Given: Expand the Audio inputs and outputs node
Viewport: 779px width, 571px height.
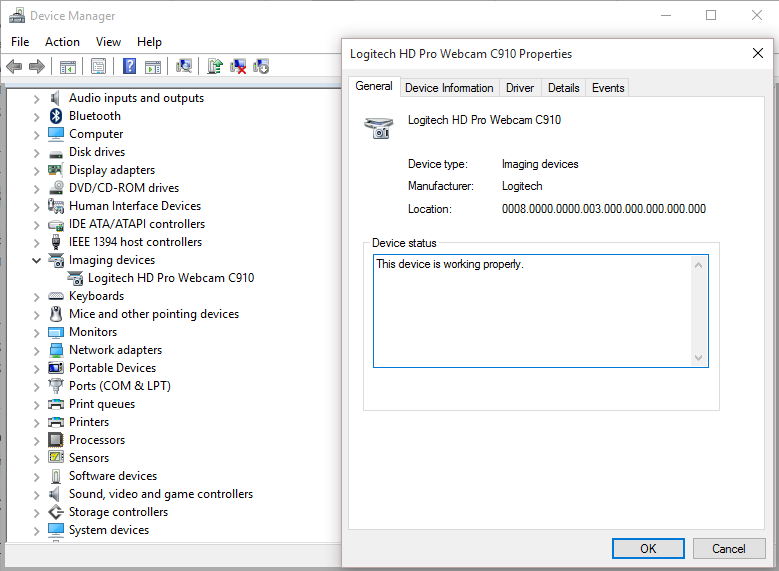Looking at the screenshot, I should pyautogui.click(x=36, y=99).
